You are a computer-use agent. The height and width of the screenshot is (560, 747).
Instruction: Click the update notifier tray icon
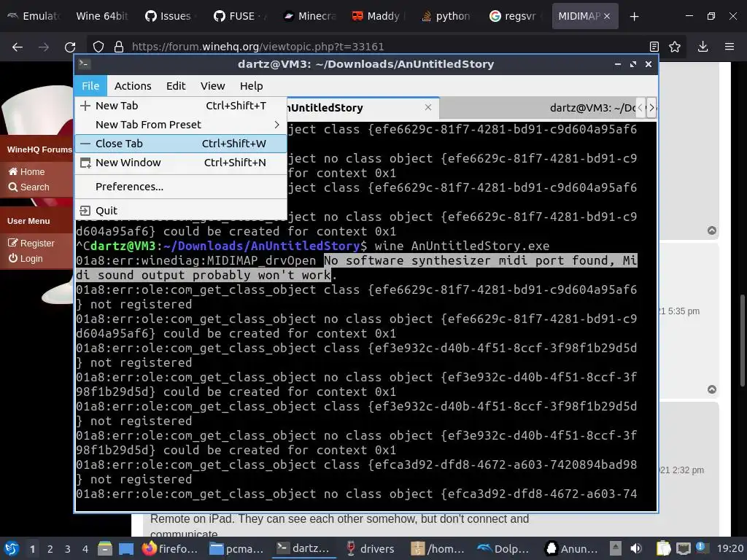tap(701, 548)
